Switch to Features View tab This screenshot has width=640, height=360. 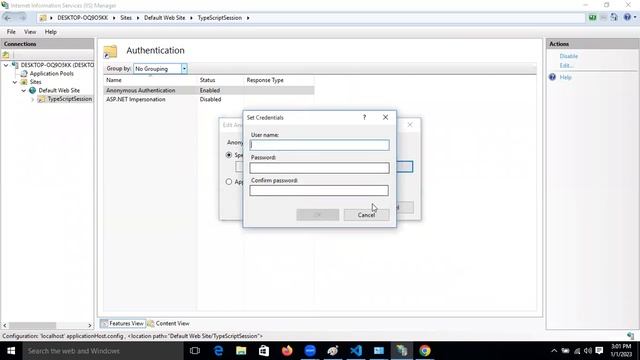pos(122,323)
